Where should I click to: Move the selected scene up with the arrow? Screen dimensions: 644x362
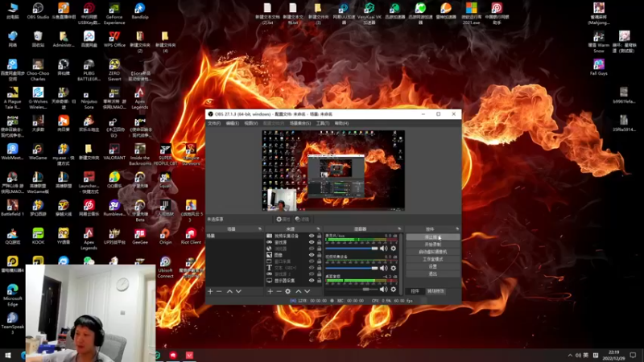pos(229,291)
